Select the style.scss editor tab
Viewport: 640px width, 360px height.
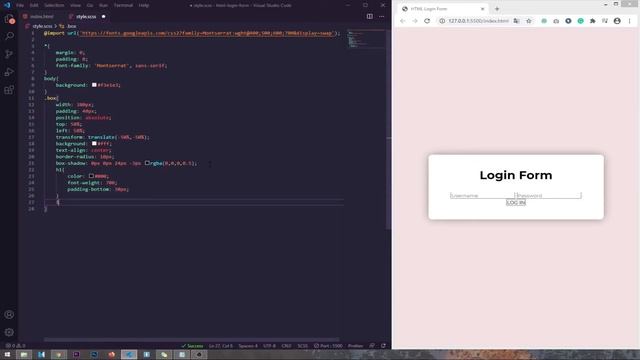pyautogui.click(x=86, y=16)
